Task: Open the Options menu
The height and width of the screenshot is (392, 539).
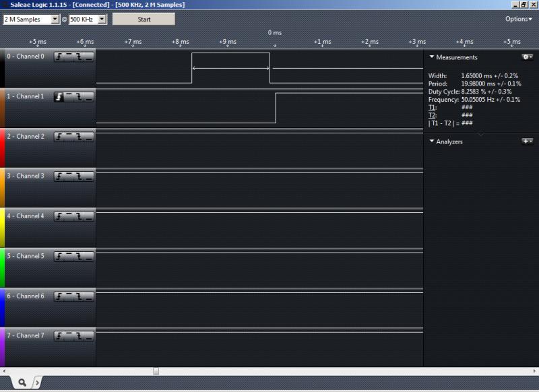Action: tap(518, 19)
